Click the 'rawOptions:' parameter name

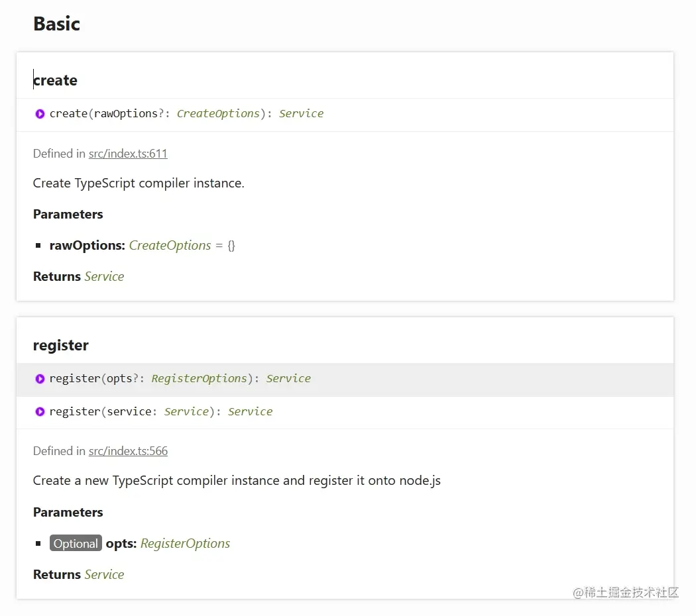pos(87,245)
